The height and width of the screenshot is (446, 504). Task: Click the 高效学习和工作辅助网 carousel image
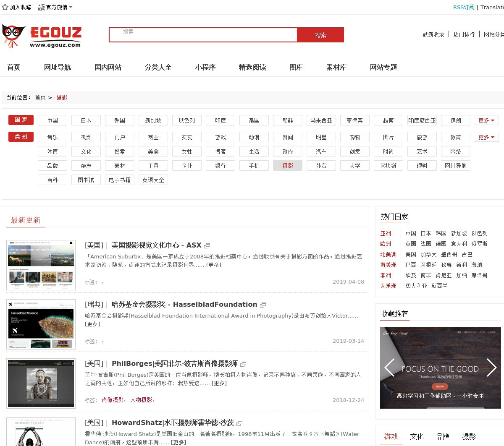pyautogui.click(x=441, y=368)
